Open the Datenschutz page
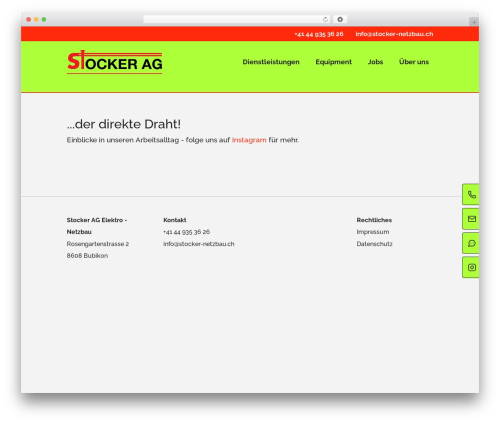500x423 pixels. 374,244
